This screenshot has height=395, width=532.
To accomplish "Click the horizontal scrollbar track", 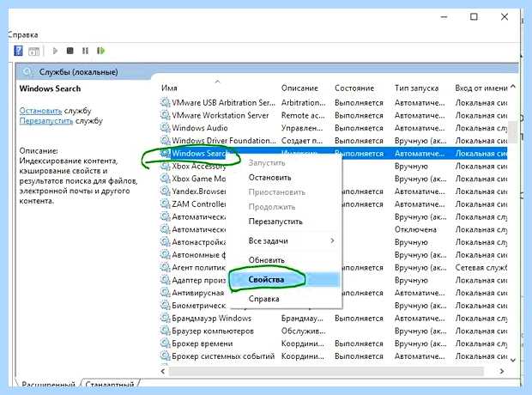I will [x=326, y=371].
